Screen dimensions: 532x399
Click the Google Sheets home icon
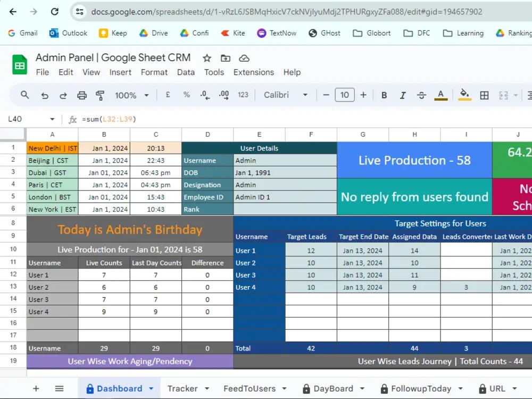[20, 64]
